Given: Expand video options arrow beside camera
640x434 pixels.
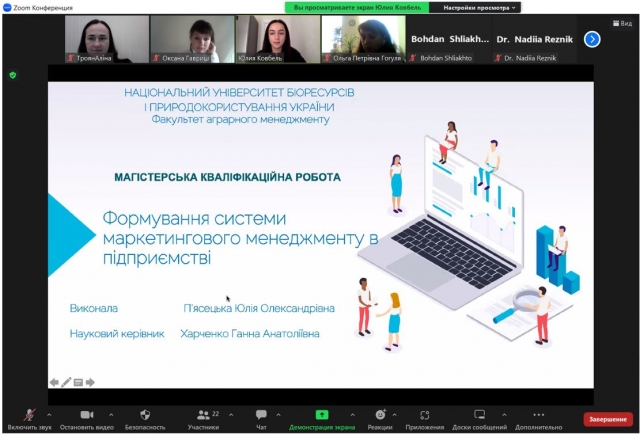Looking at the screenshot, I should (111, 415).
